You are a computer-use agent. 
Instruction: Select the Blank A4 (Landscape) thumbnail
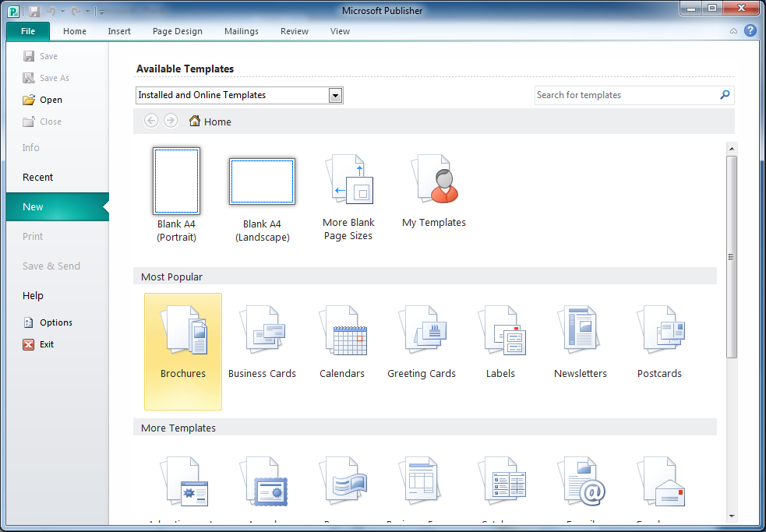[x=262, y=181]
